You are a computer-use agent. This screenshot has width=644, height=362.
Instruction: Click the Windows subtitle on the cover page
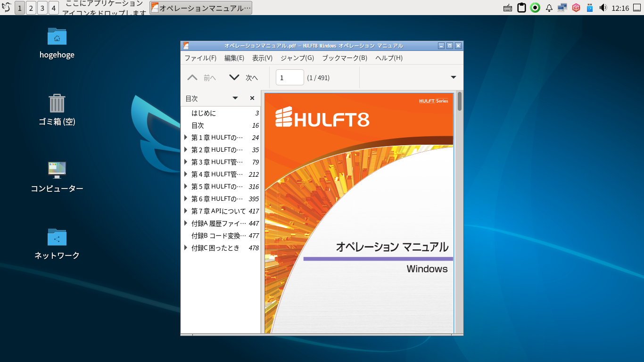tap(427, 269)
